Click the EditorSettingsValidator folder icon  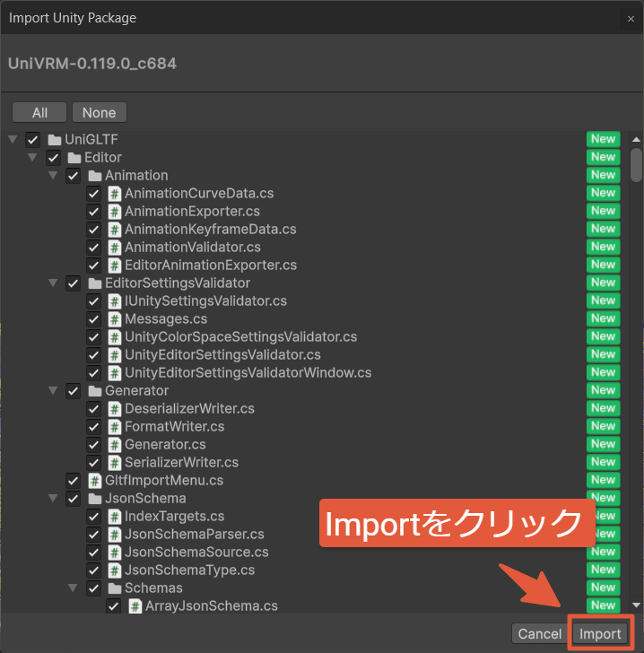tap(95, 283)
